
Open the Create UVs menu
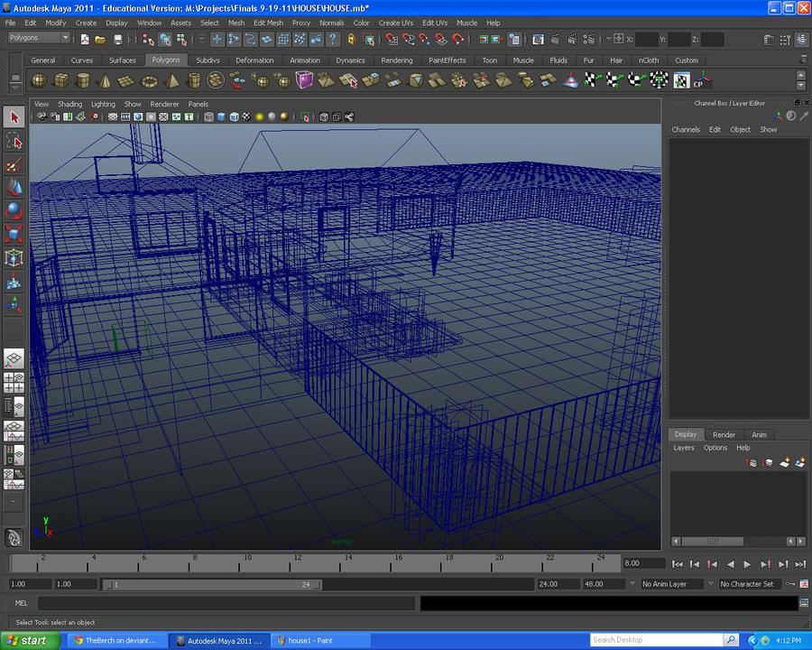(396, 23)
